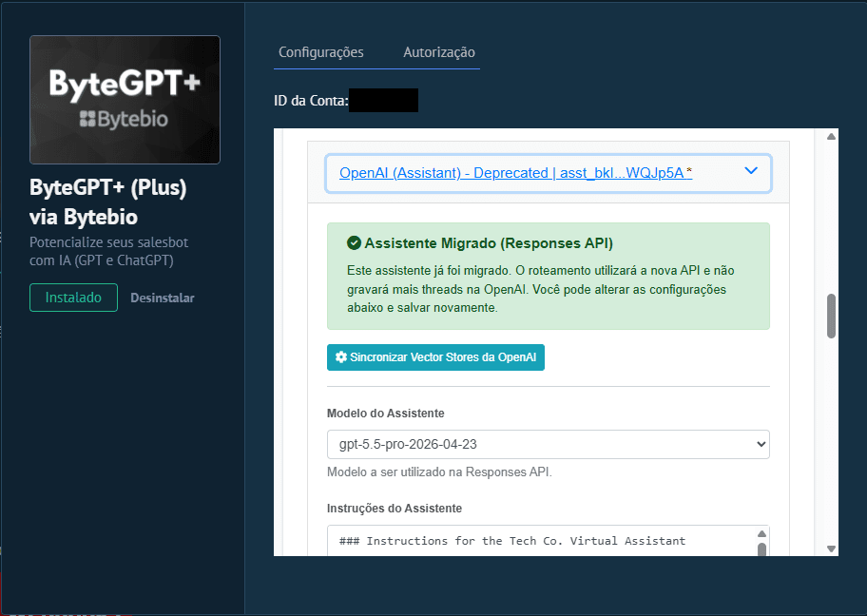867x616 pixels.
Task: Click the Instruções do Assistente label
Action: coord(395,509)
